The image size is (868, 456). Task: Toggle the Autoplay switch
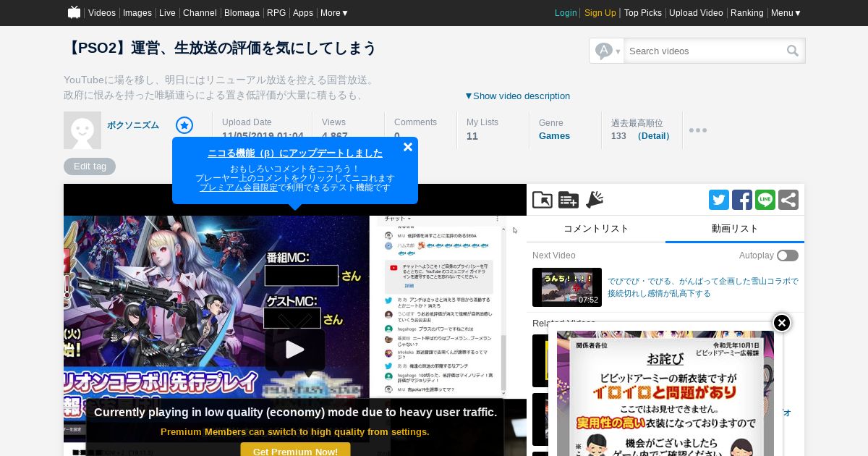click(x=788, y=256)
